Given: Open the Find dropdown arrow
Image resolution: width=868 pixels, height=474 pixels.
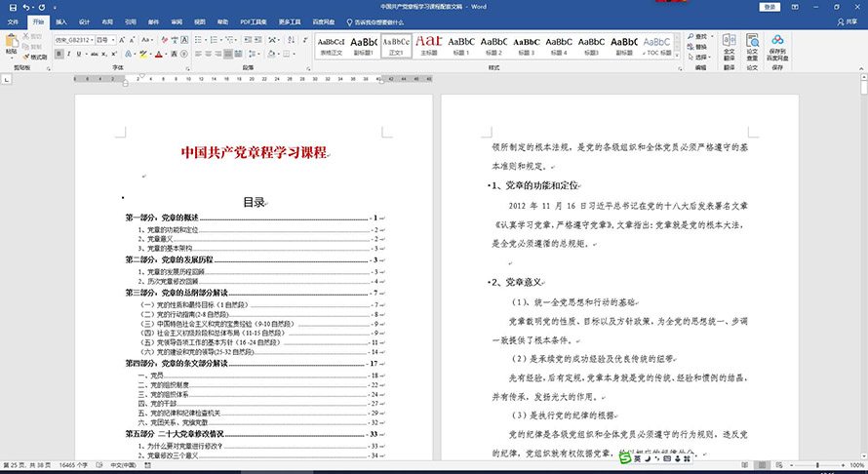Looking at the screenshot, I should (x=712, y=36).
